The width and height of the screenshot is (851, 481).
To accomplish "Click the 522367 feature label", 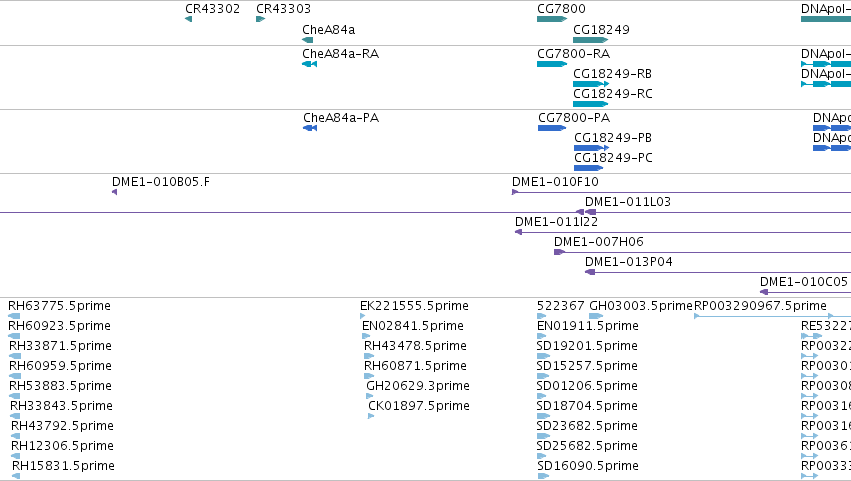I will click(561, 306).
